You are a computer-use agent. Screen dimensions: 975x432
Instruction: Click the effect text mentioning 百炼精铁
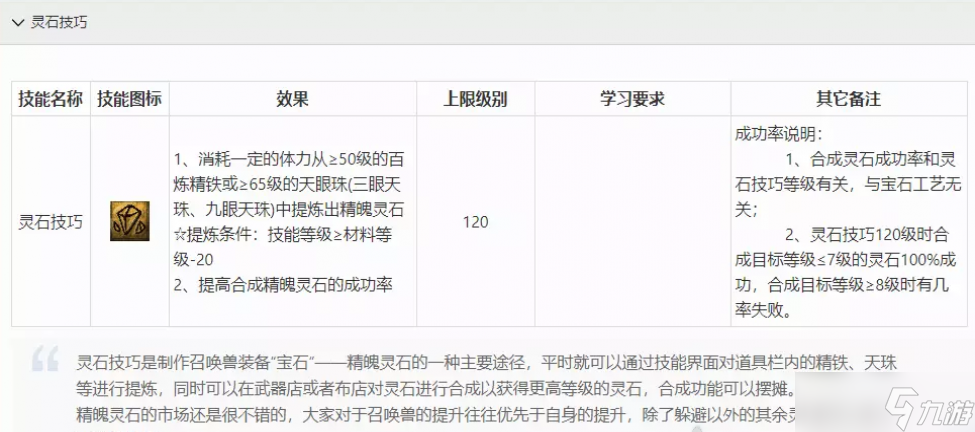288,185
